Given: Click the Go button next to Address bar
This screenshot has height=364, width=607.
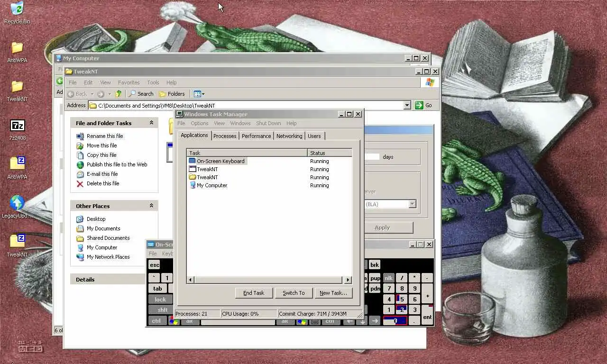Looking at the screenshot, I should (x=423, y=105).
